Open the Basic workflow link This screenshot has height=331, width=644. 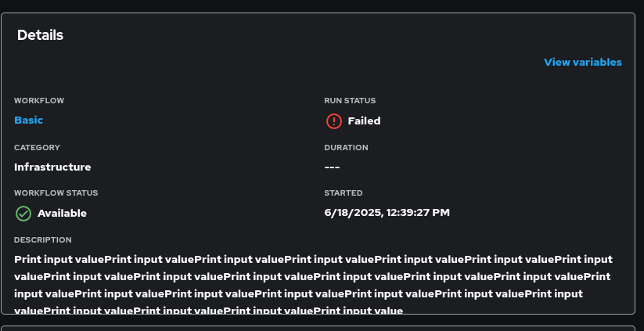29,120
